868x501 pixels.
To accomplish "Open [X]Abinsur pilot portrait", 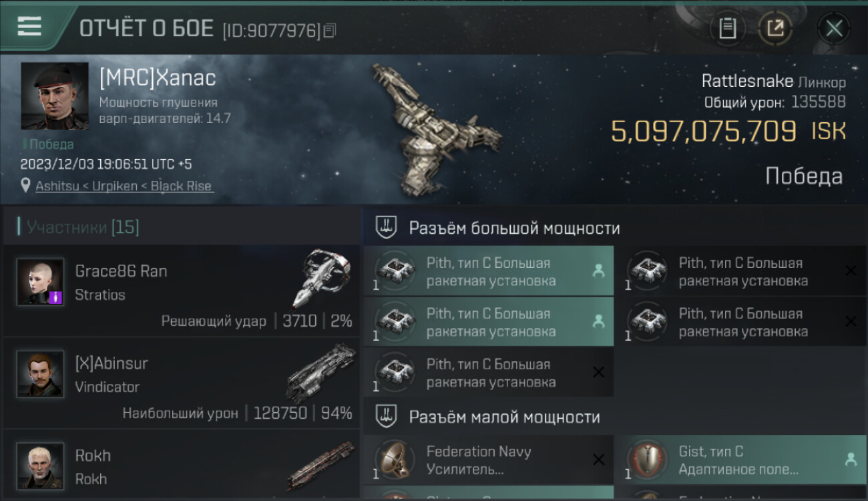I will (x=40, y=374).
